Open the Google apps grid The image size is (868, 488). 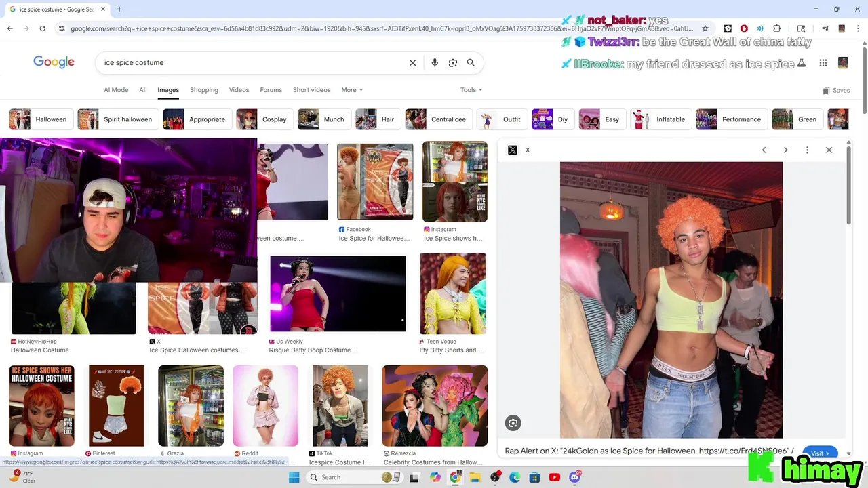tap(823, 62)
